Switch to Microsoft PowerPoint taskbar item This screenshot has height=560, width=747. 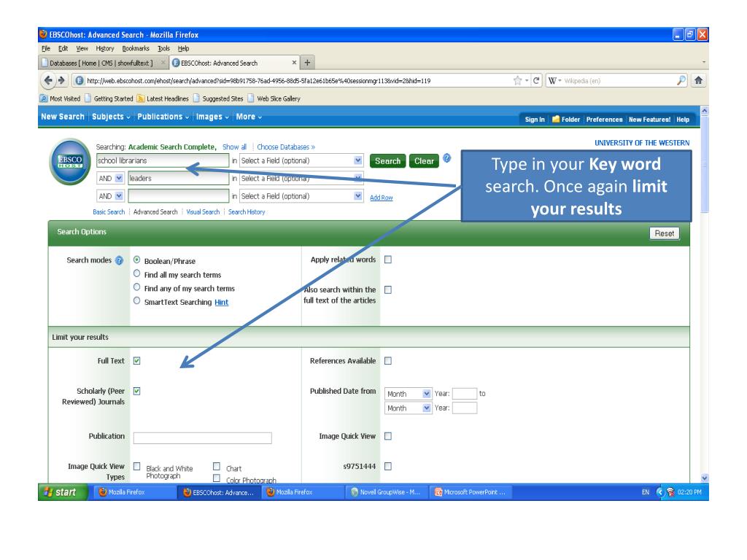pos(471,492)
